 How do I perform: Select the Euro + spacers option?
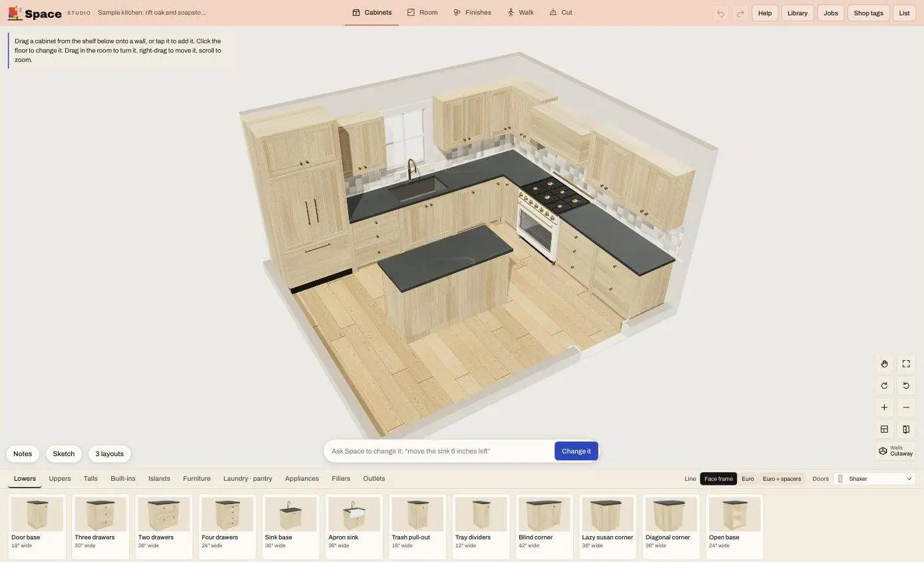point(782,479)
